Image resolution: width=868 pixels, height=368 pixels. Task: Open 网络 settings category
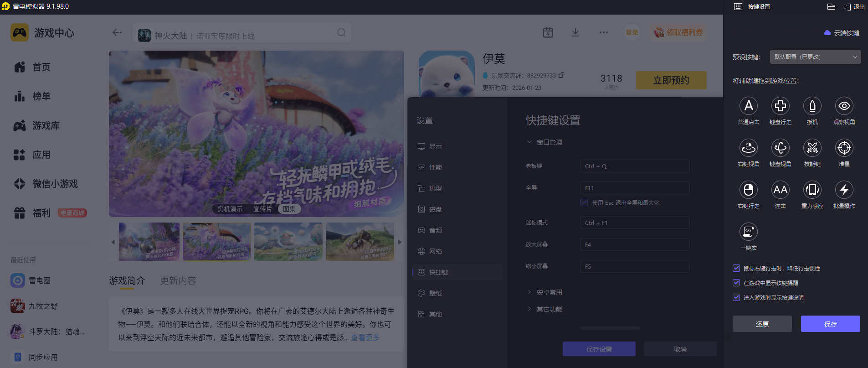[457, 251]
